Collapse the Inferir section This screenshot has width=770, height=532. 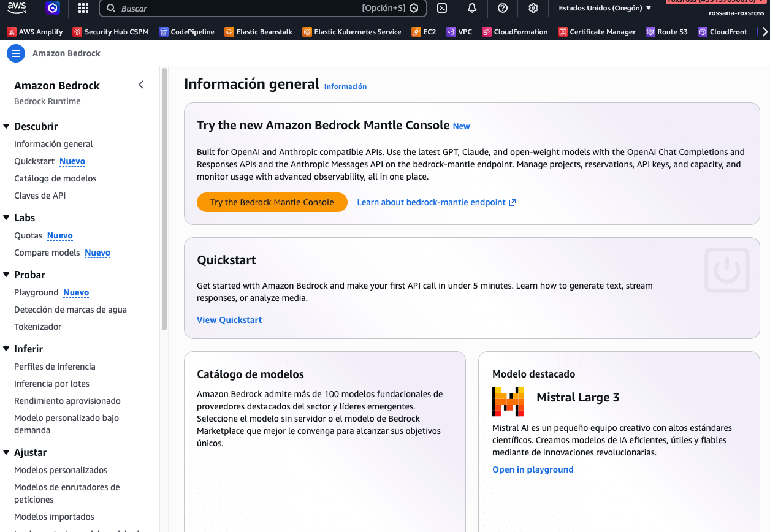pos(7,349)
